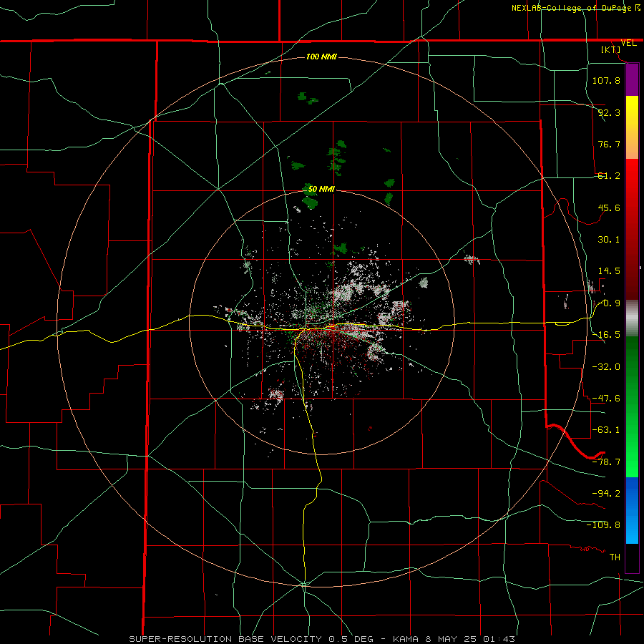Click the -63.1 velocity scale value
The image size is (644, 644).
click(x=606, y=430)
